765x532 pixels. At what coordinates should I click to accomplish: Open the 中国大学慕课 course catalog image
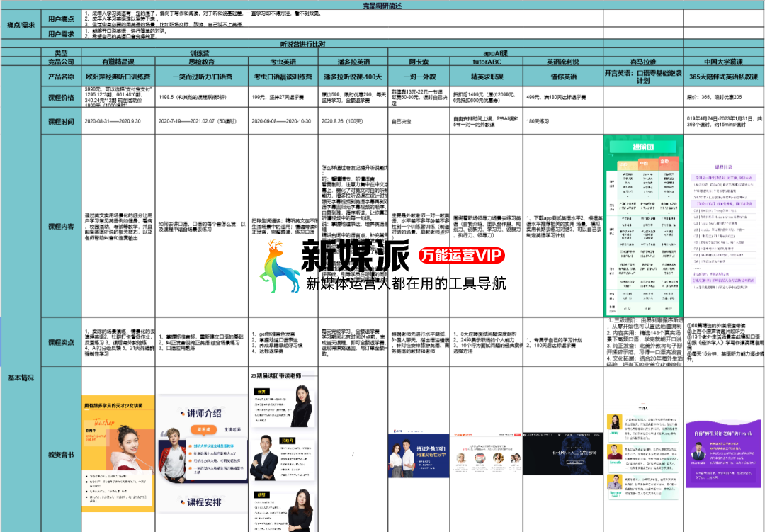(x=723, y=227)
